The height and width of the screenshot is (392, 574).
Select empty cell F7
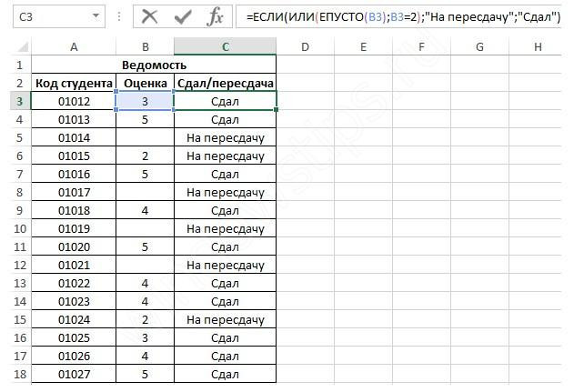(x=421, y=174)
